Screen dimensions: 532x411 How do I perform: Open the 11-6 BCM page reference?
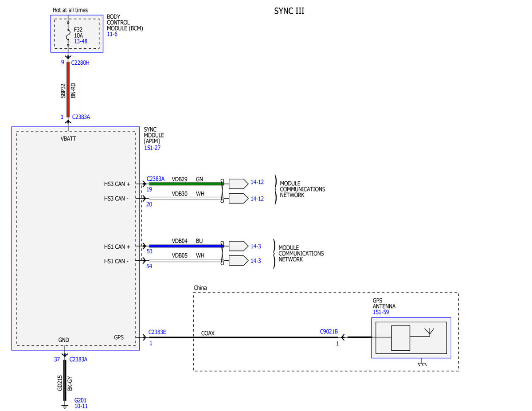coord(112,34)
